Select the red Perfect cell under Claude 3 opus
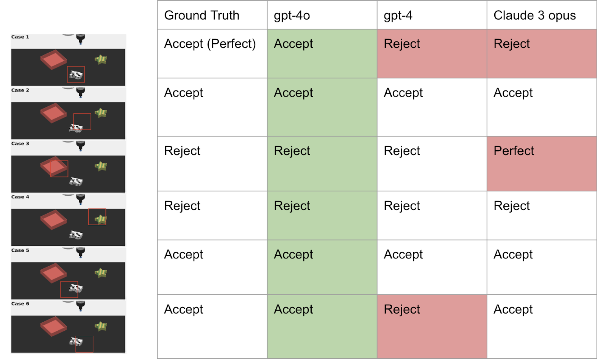 (x=542, y=163)
